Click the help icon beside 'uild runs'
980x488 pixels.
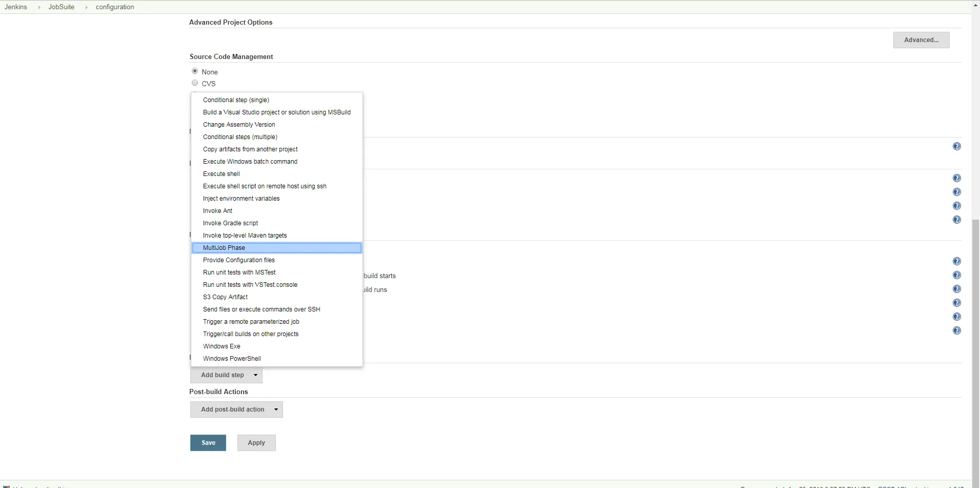point(956,289)
